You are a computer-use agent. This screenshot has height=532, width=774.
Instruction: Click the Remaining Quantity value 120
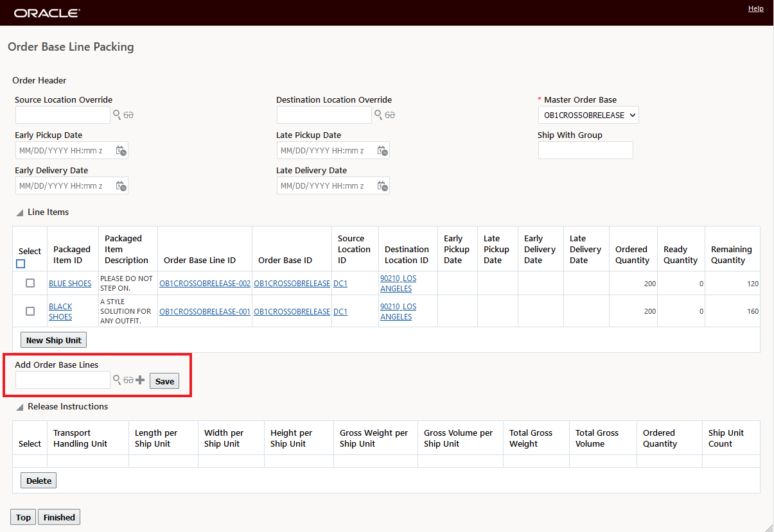[x=752, y=284]
